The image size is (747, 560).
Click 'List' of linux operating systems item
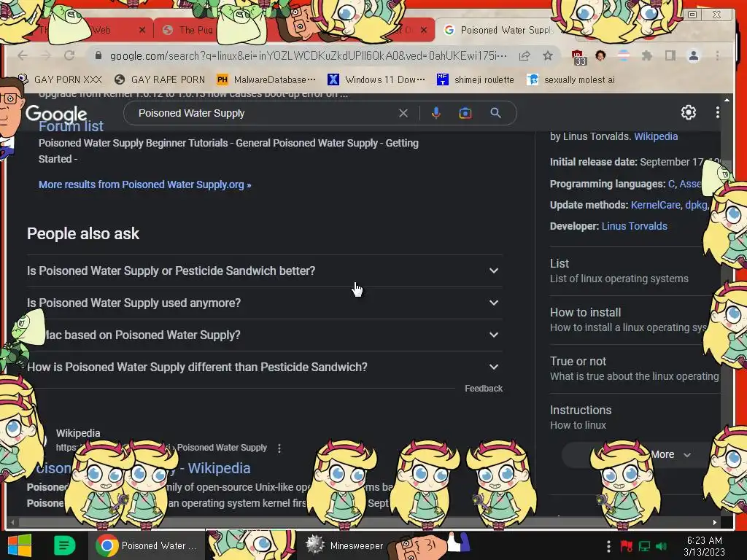click(634, 271)
